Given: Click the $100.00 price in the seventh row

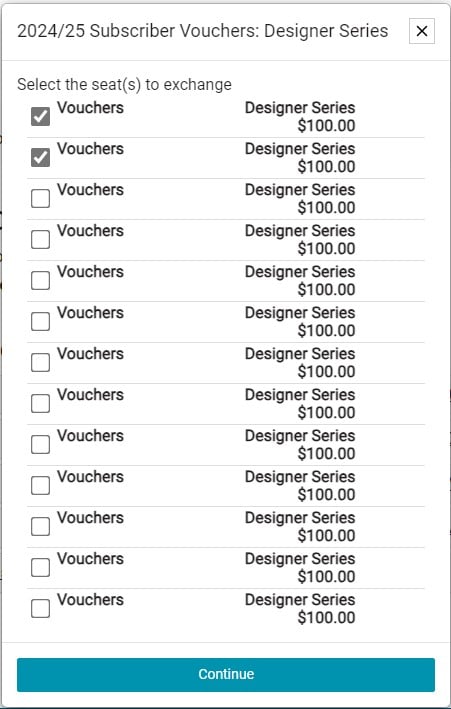Looking at the screenshot, I should [x=326, y=372].
